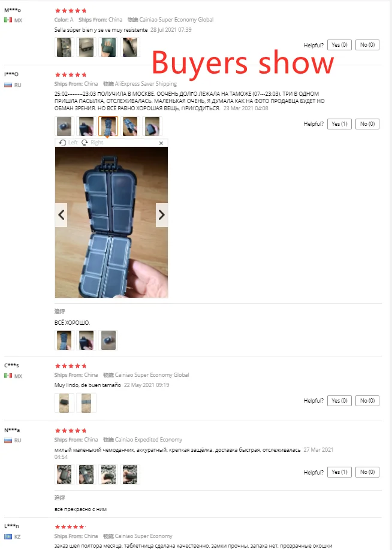Rotate the photo using Left icon
The height and width of the screenshot is (550, 392).
(x=68, y=143)
